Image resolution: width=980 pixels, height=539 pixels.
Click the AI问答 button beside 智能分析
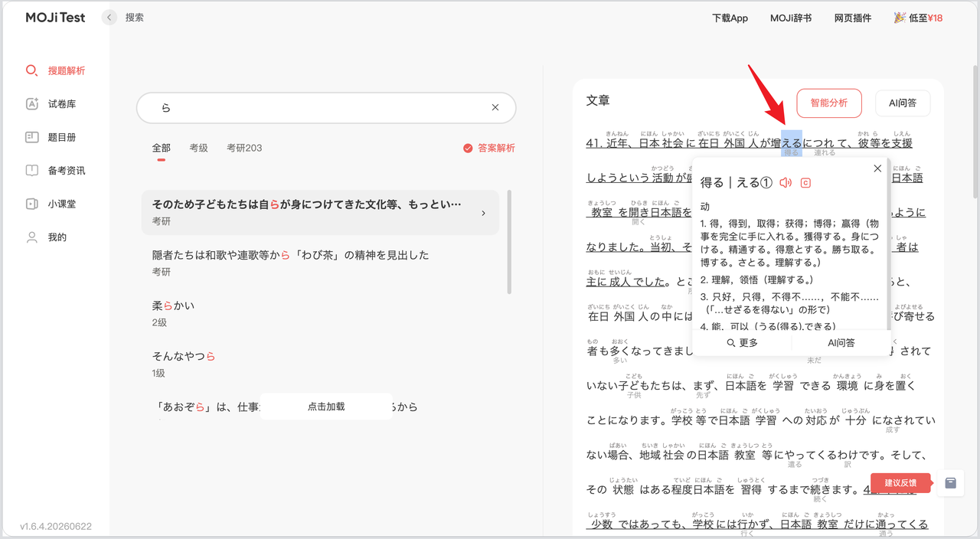coord(903,103)
